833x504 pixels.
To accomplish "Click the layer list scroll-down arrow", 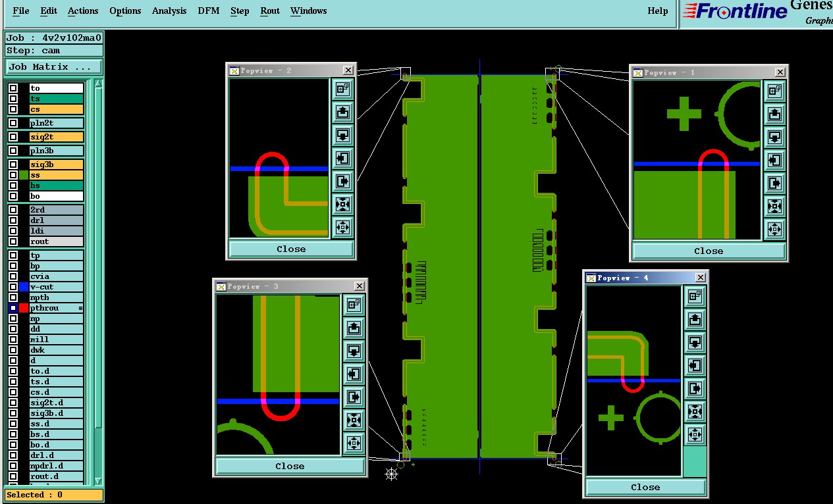I will 99,481.
